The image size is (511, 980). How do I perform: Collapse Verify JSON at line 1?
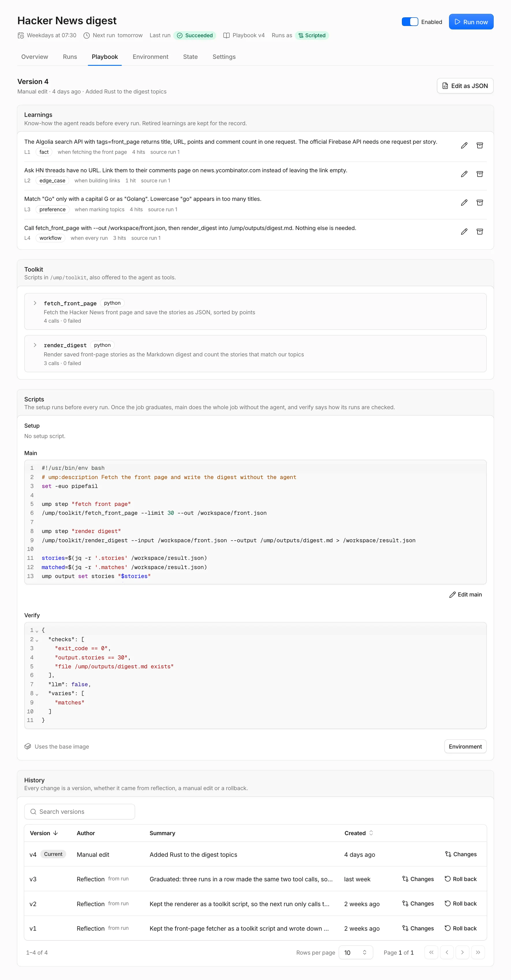pyautogui.click(x=37, y=631)
